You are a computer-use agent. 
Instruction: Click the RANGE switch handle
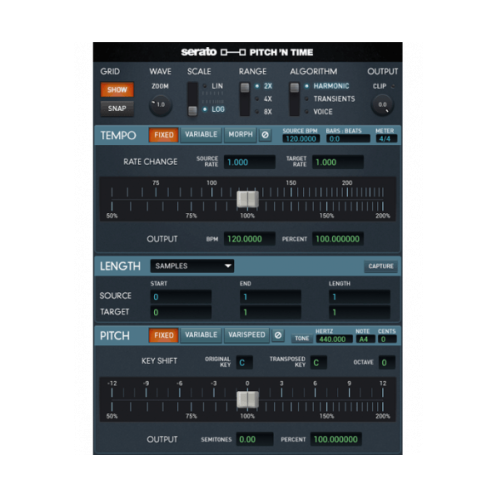point(245,88)
